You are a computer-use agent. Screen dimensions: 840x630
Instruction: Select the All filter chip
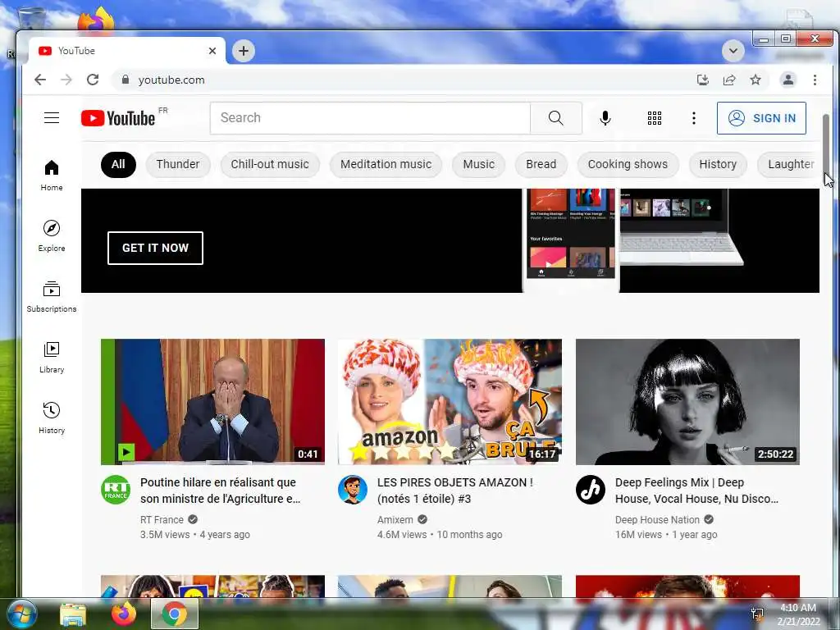pyautogui.click(x=118, y=164)
